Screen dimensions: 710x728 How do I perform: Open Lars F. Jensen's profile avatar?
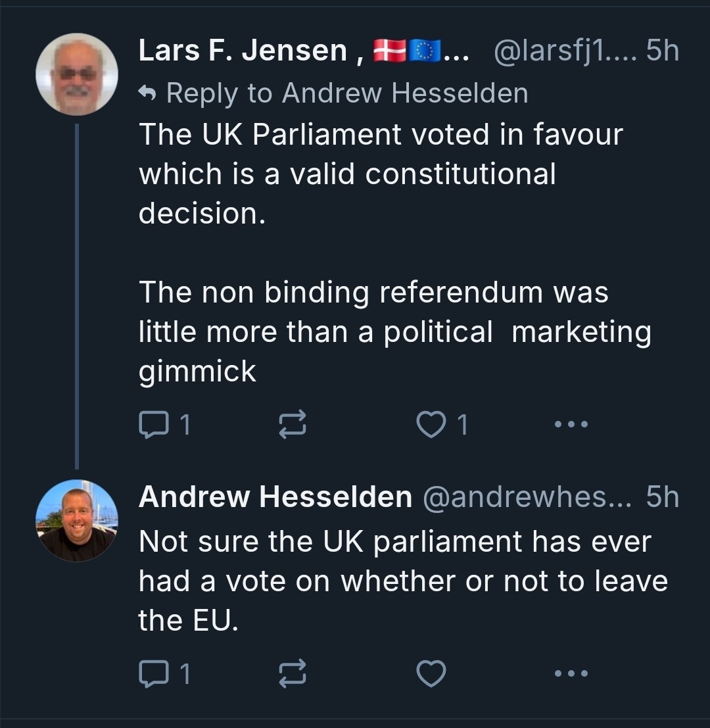[77, 74]
